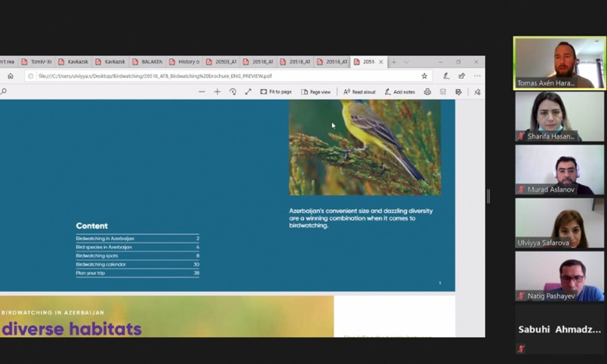Click 'Plan your trip' contents entry
Screen dimensions: 607x364
138,273
